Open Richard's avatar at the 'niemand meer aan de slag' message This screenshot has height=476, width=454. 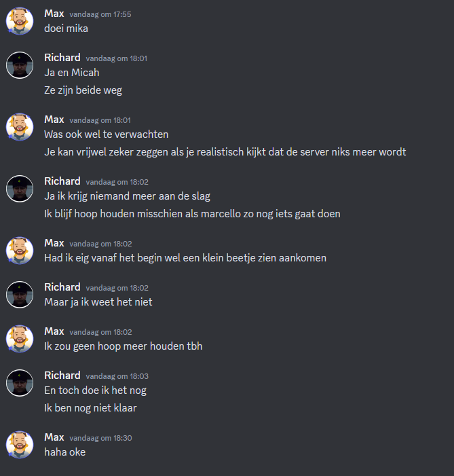coord(20,189)
